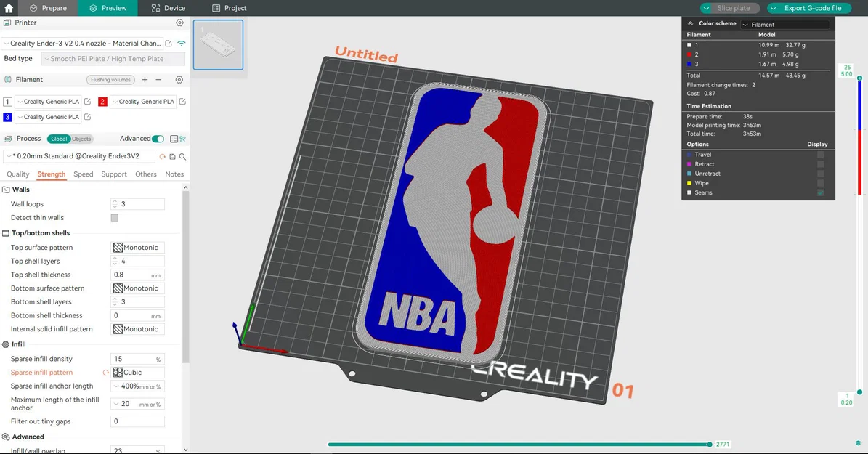Image resolution: width=868 pixels, height=454 pixels.
Task: Search process settings magnifier icon
Action: 182,157
